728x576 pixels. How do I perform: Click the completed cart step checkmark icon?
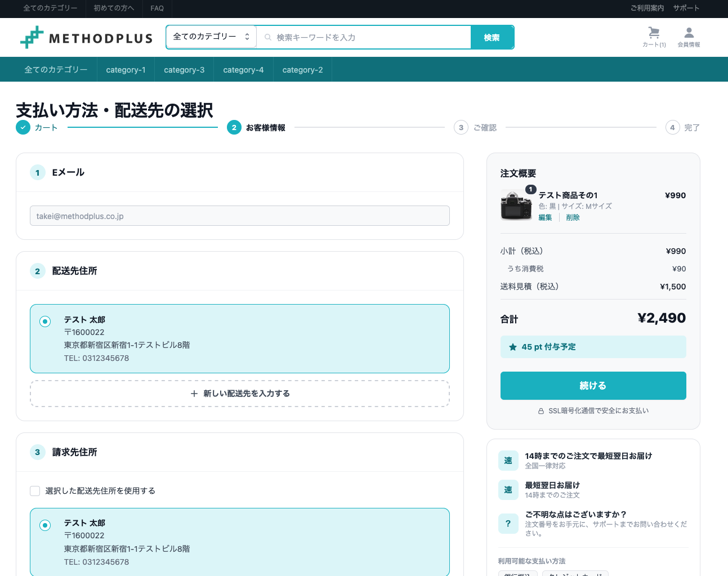tap(23, 127)
